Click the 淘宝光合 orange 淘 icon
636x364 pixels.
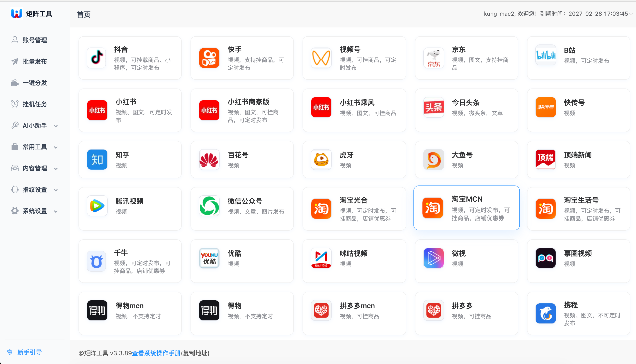pos(321,209)
